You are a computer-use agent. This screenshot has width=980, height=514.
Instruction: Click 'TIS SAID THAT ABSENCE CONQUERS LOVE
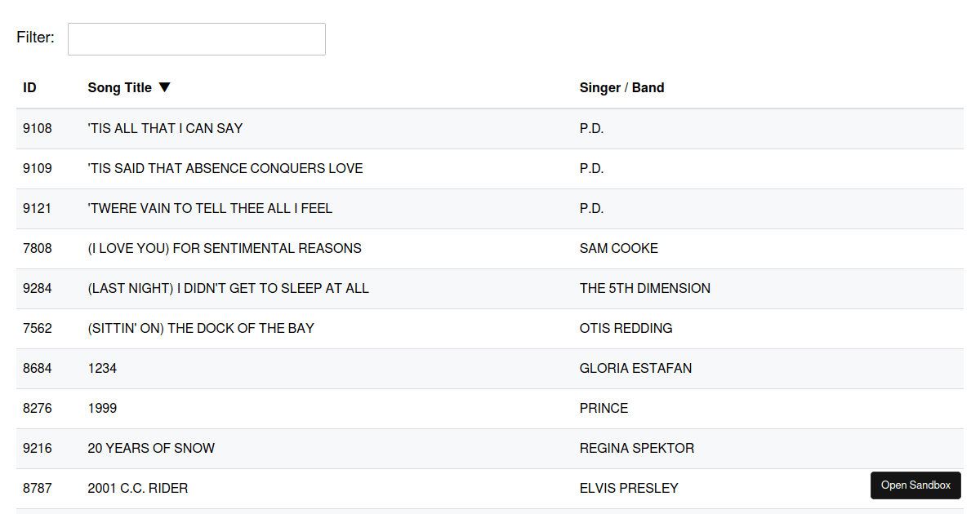coord(225,168)
